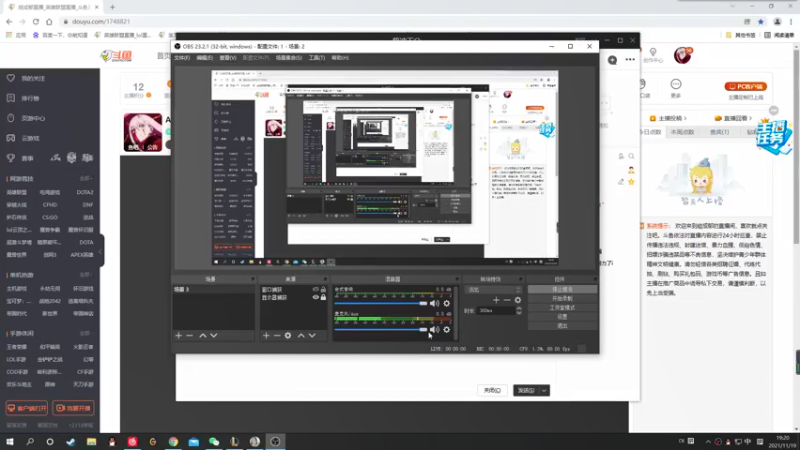Click 我要开播 button in sidebar

click(73, 408)
